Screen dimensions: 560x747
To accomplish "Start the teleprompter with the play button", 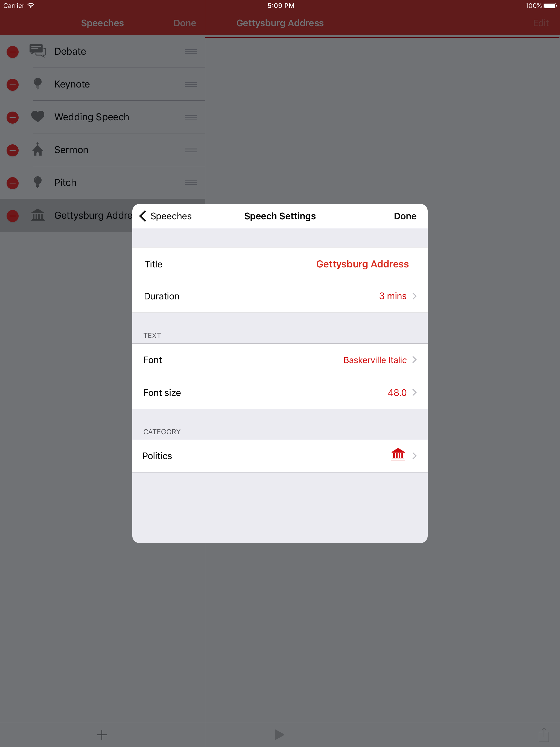I will (x=279, y=734).
